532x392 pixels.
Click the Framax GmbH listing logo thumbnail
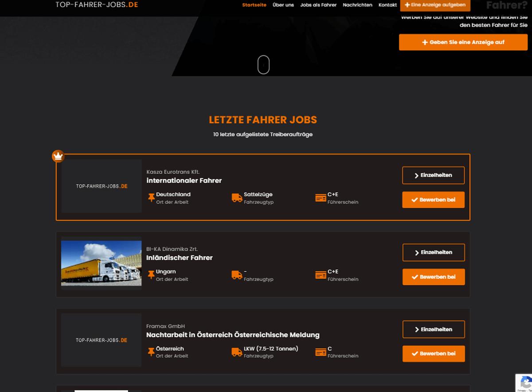tap(102, 340)
